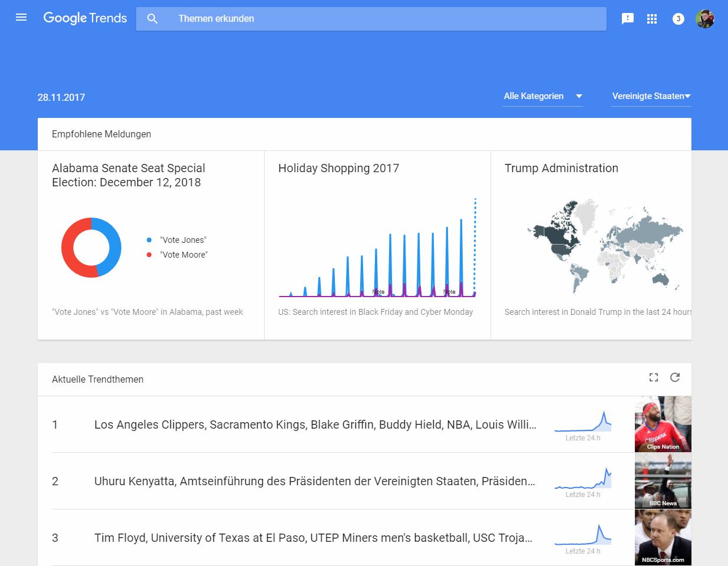
Task: Click the caption about Vote Jones vs Moore
Action: point(147,312)
